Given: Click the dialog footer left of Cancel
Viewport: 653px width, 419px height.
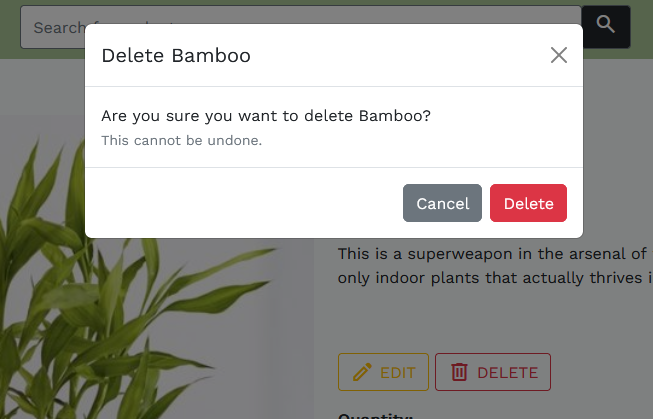Looking at the screenshot, I should [240, 203].
